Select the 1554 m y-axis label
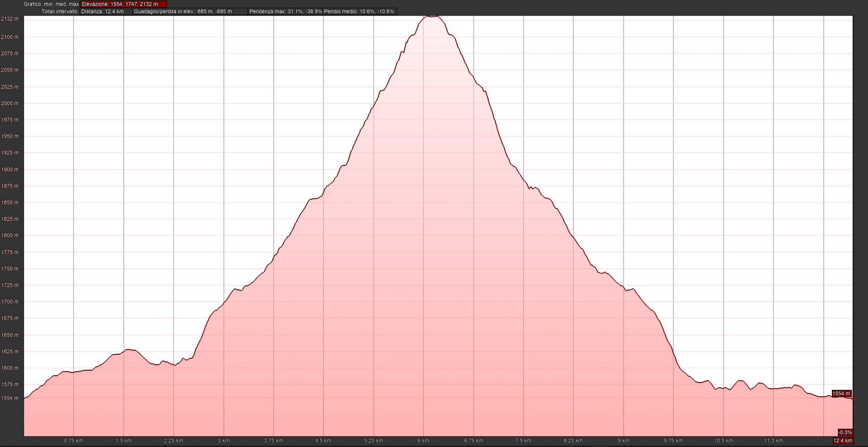 pyautogui.click(x=10, y=398)
